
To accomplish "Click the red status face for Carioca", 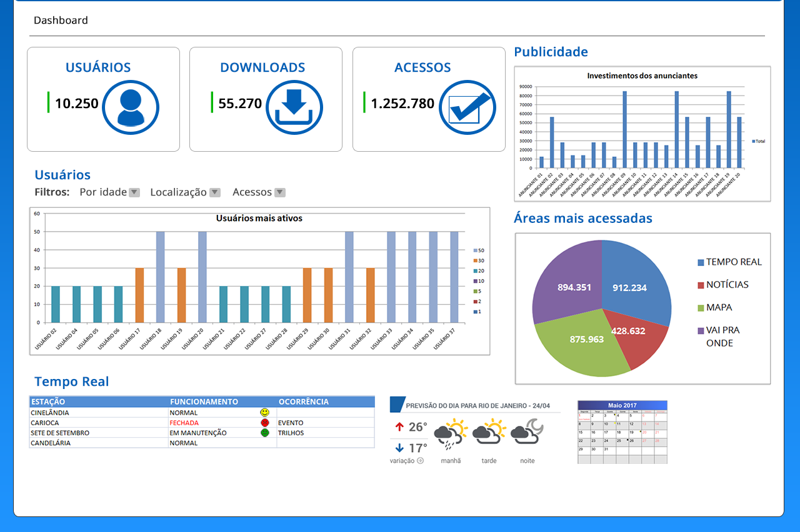I will [x=265, y=423].
